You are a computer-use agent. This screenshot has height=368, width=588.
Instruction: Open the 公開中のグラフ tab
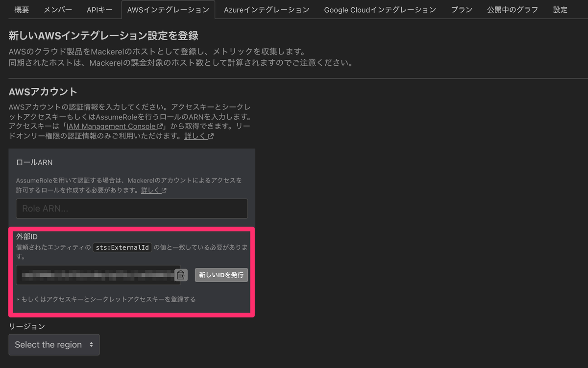point(513,10)
